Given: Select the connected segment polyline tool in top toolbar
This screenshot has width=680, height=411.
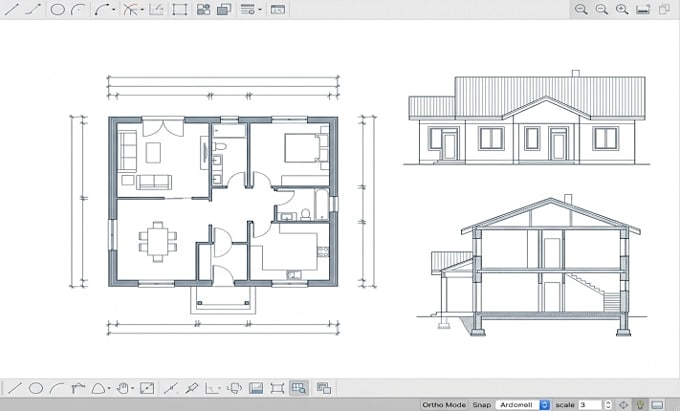Looking at the screenshot, I should (33, 9).
